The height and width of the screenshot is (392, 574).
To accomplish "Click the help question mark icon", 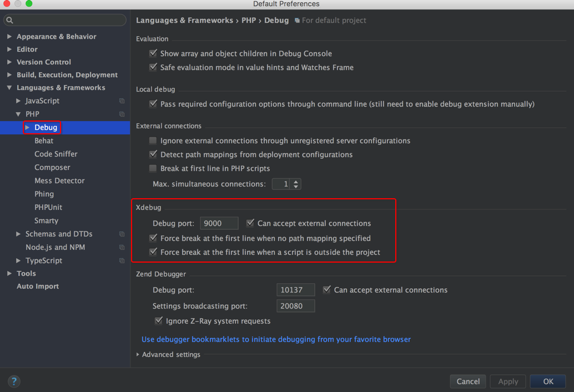I will (14, 381).
